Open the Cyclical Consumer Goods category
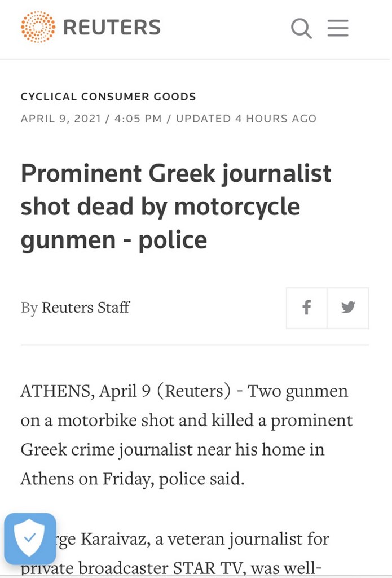Screen dimensions: 392x578 [x=108, y=97]
